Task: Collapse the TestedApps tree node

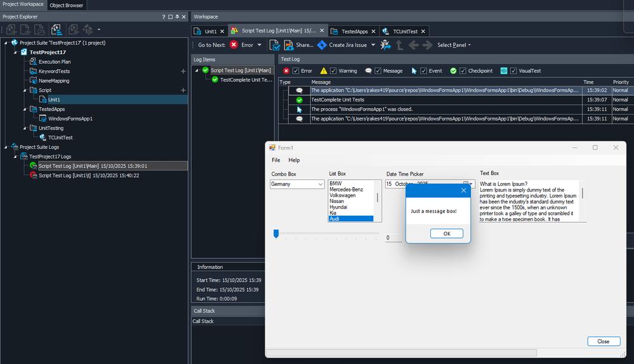Action: [x=23, y=109]
